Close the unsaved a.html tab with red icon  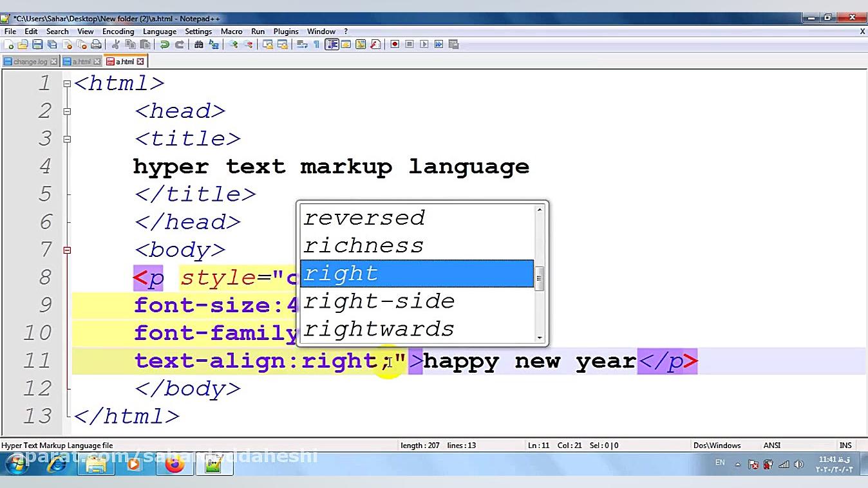140,62
